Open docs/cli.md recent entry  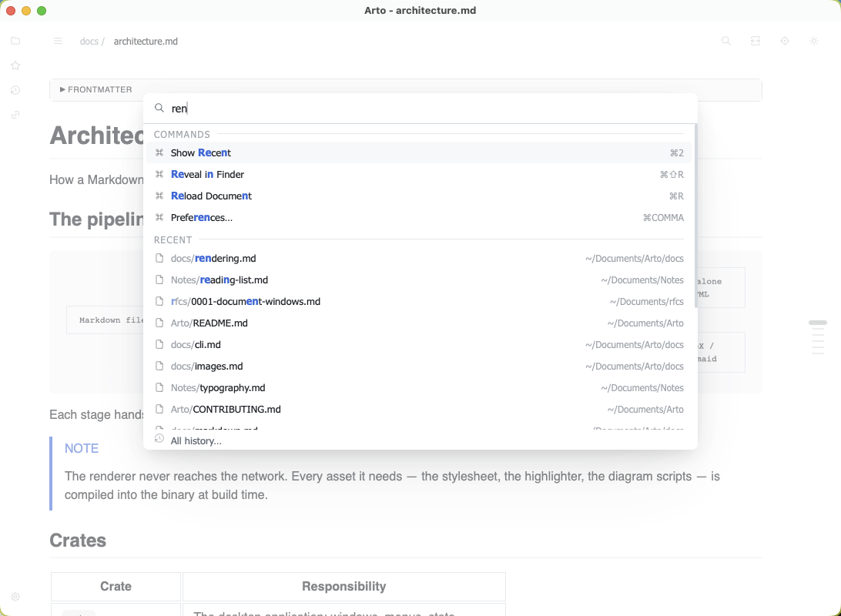(419, 344)
